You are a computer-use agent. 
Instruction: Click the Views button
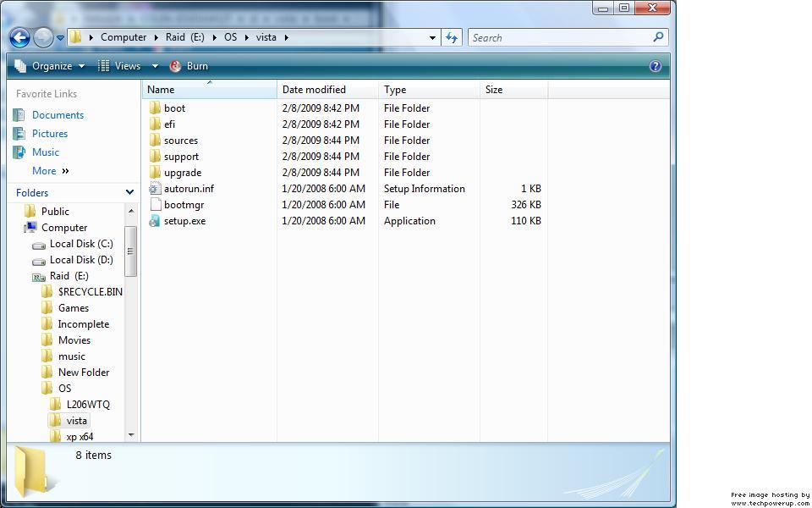tap(119, 66)
